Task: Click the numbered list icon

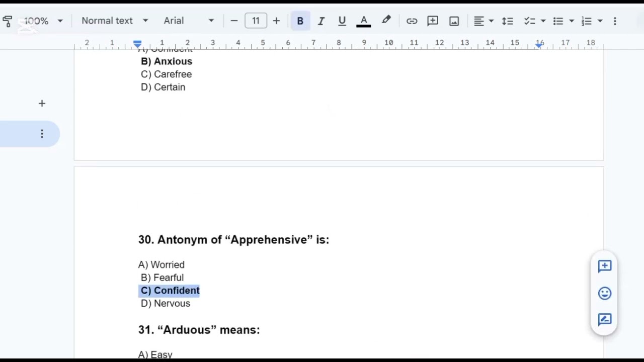Action: (587, 21)
